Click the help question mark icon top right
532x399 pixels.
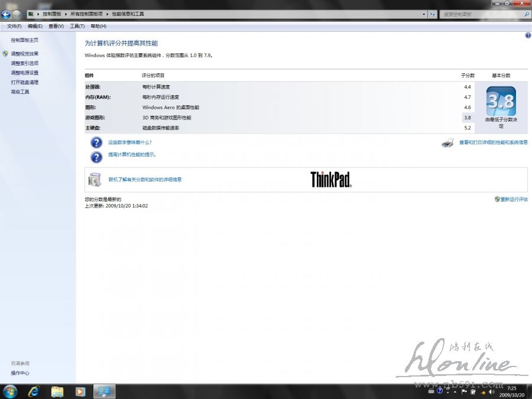(x=528, y=35)
